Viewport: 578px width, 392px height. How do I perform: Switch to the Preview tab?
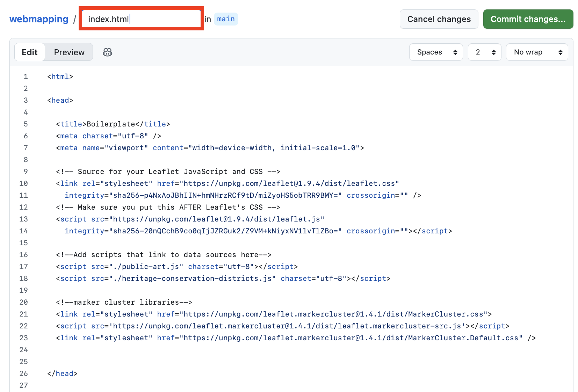pyautogui.click(x=69, y=52)
